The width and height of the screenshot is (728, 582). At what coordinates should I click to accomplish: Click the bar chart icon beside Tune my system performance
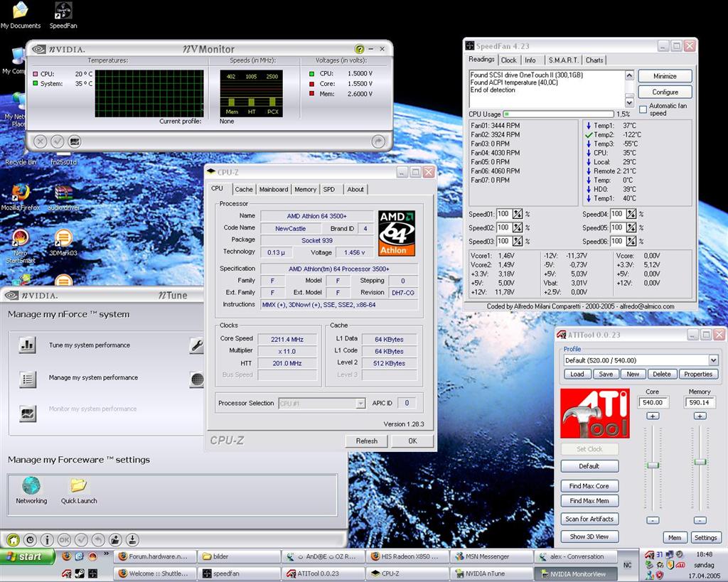pos(28,345)
